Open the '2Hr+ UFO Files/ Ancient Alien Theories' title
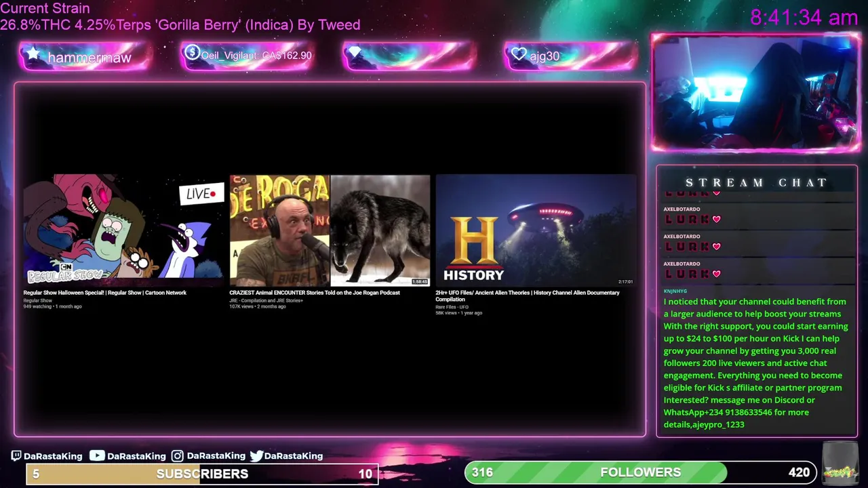 (x=528, y=296)
